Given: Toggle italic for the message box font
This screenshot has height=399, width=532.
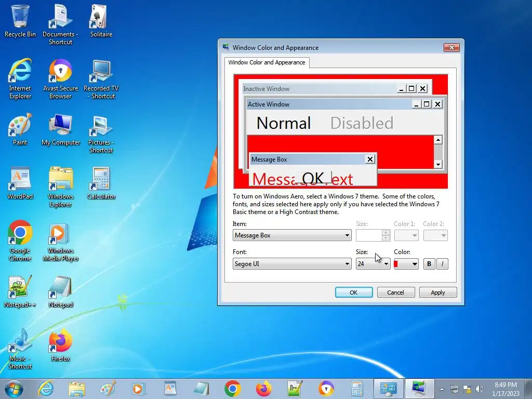Looking at the screenshot, I should click(442, 263).
